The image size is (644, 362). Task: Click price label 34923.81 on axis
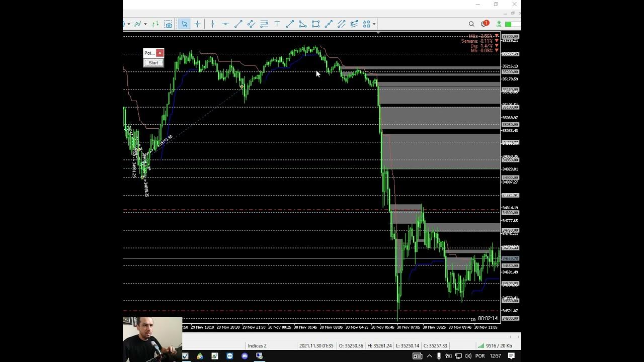pyautogui.click(x=510, y=169)
